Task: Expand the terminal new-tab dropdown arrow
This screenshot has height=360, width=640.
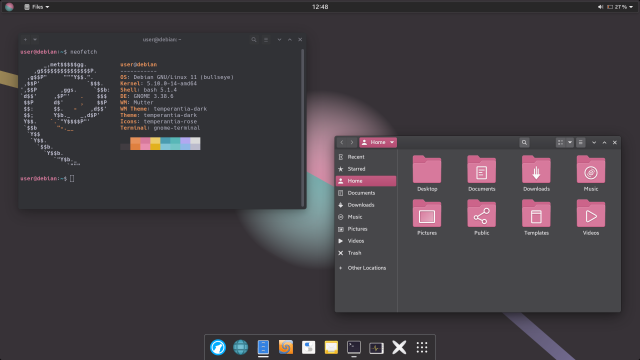Action: [35, 40]
